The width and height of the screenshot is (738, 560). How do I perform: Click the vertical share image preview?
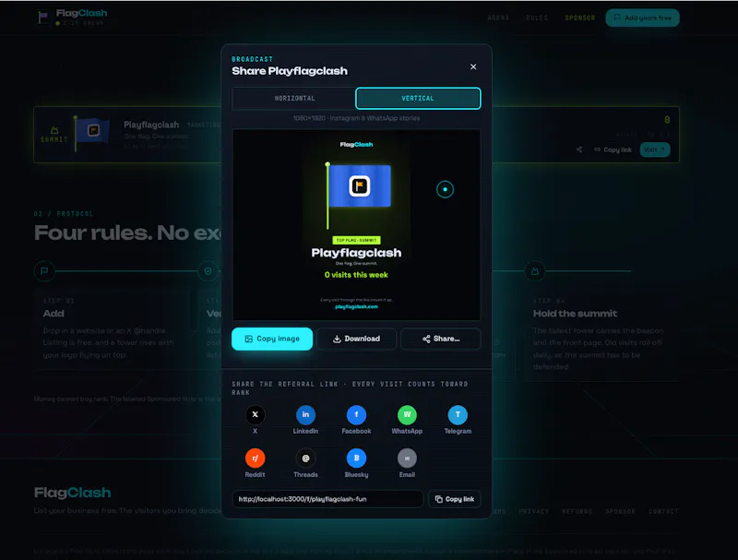[x=356, y=225]
